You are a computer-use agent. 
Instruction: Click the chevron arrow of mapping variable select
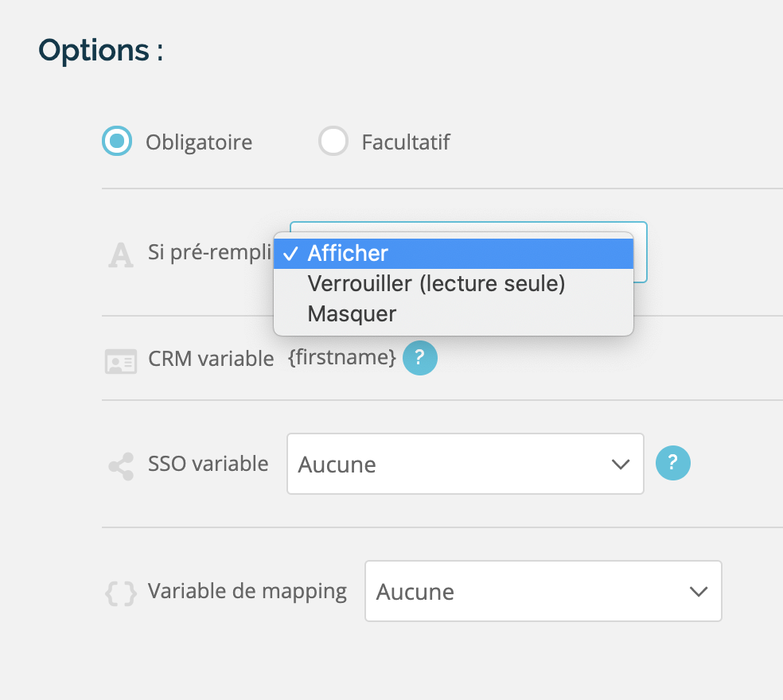698,592
